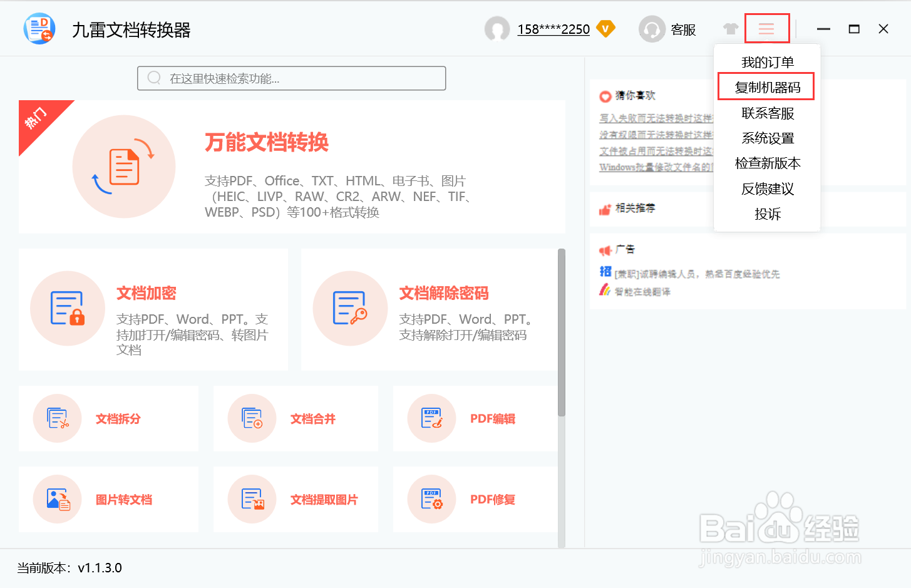The image size is (911, 588).
Task: Open link 文件被占用而无法转换时
Action: (x=656, y=151)
